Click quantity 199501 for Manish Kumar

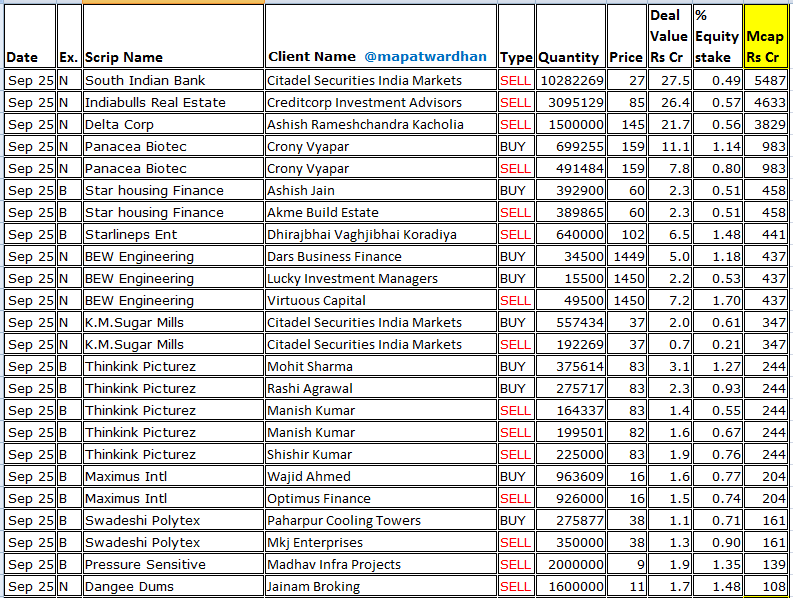click(x=570, y=433)
